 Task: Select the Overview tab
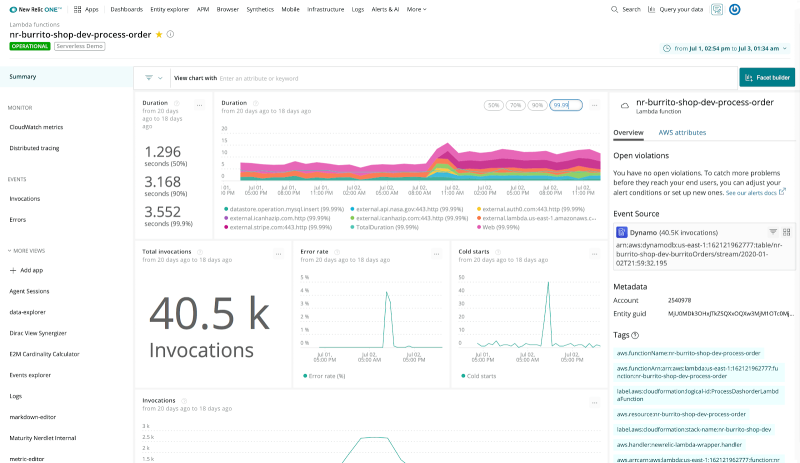[628, 132]
